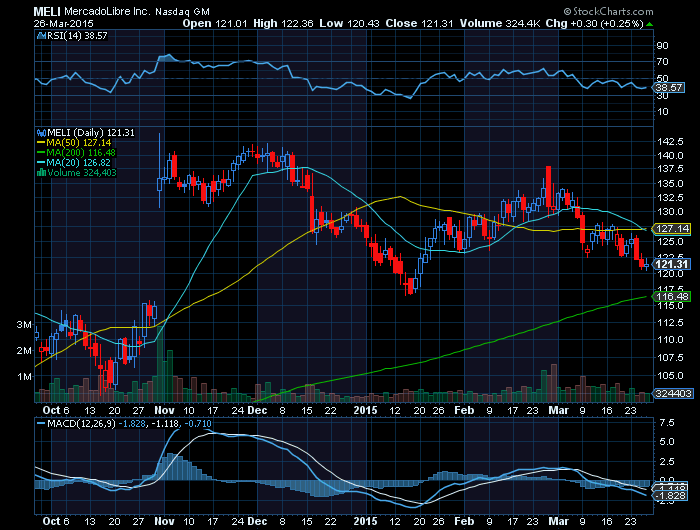Click the 110.0 price axis label

coord(670,339)
